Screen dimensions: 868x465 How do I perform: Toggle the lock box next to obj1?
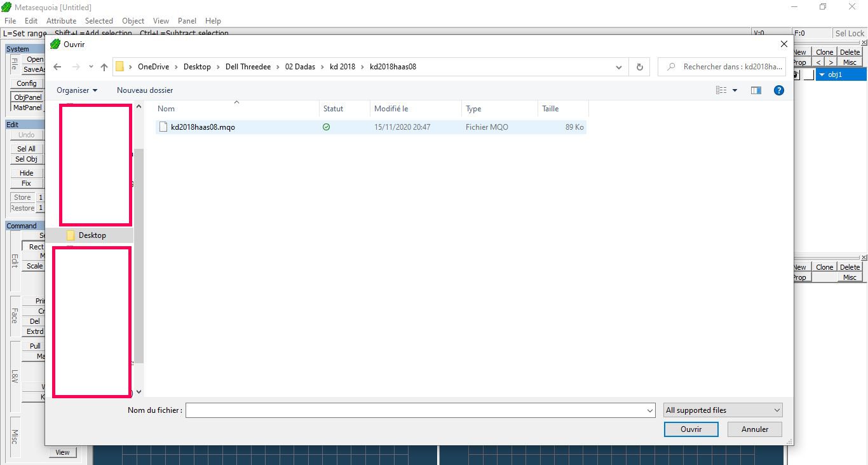click(808, 74)
